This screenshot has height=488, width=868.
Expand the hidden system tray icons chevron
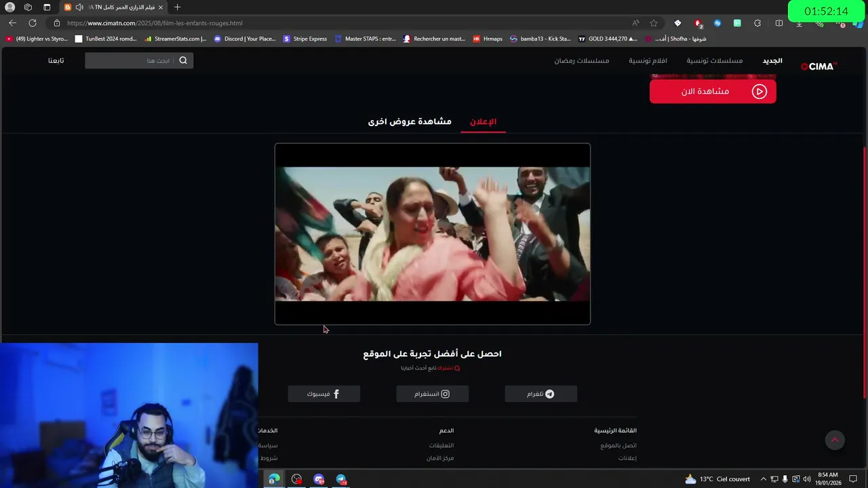(x=763, y=479)
